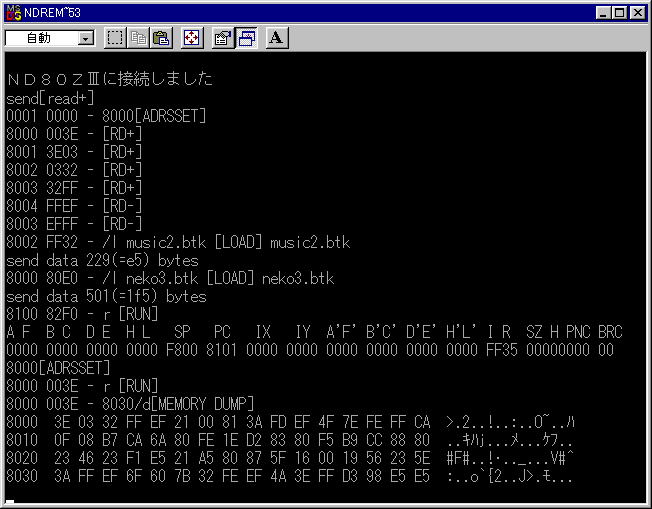Open the font size dropdown showing 自動
The width and height of the screenshot is (652, 509).
tap(50, 38)
